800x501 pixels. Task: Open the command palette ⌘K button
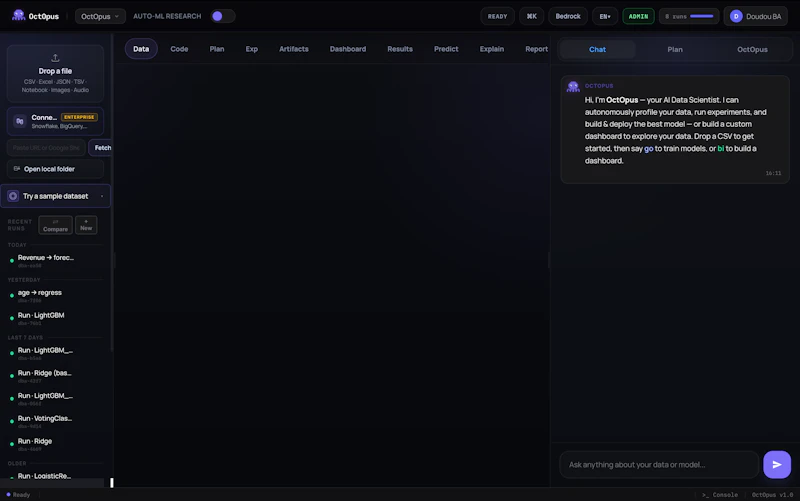pyautogui.click(x=532, y=16)
